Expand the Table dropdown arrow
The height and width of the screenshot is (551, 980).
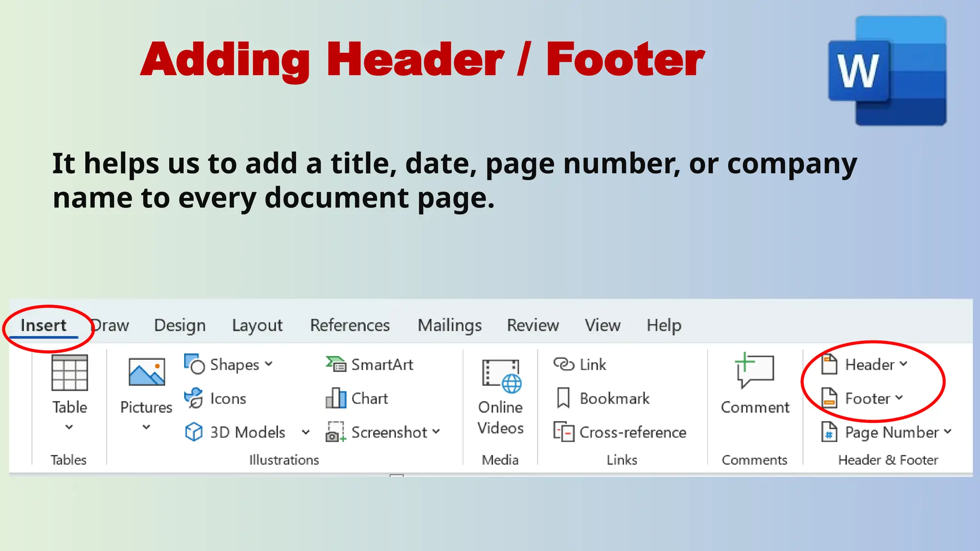point(69,427)
